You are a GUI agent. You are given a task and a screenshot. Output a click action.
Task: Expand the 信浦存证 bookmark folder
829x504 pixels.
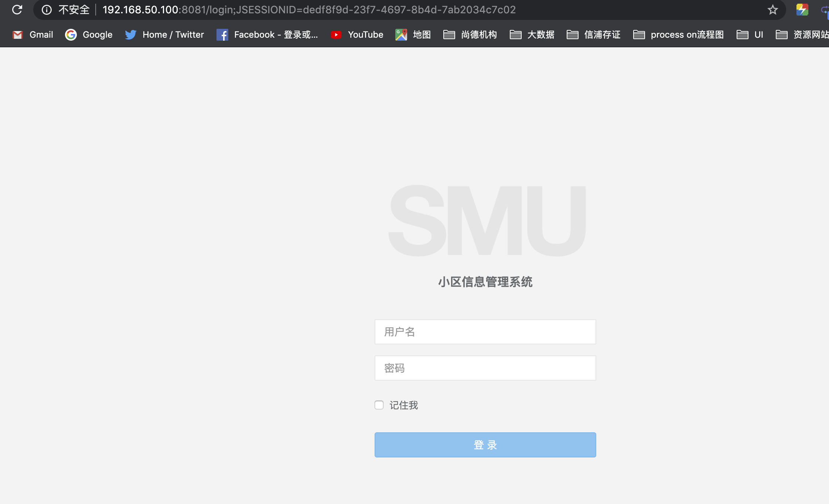593,35
